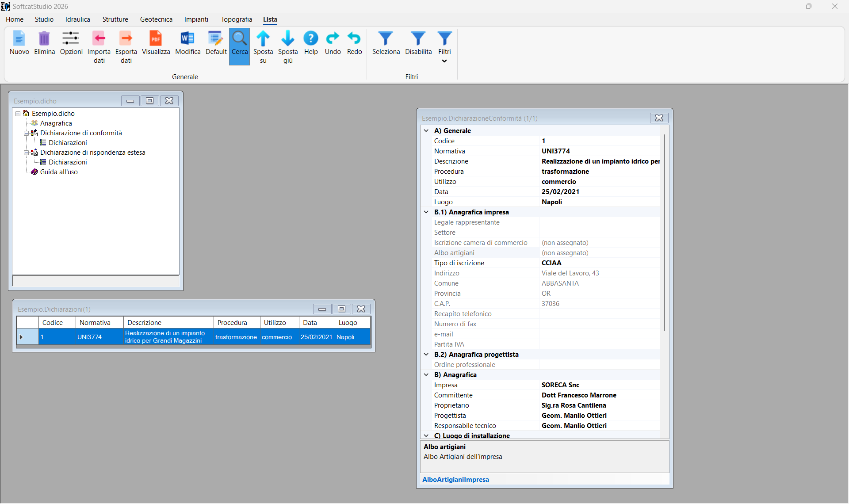Open Guida all'uso tree item
Image resolution: width=849 pixels, height=504 pixels.
59,172
